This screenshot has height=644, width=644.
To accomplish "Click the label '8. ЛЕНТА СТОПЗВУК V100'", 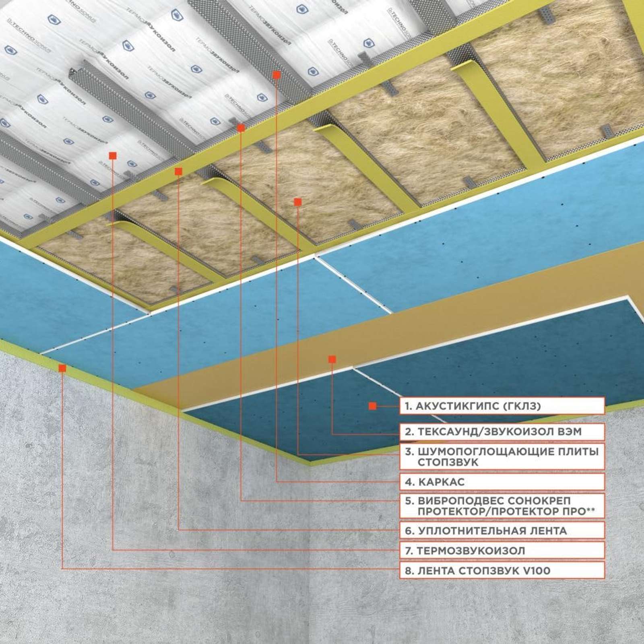I will click(x=502, y=570).
